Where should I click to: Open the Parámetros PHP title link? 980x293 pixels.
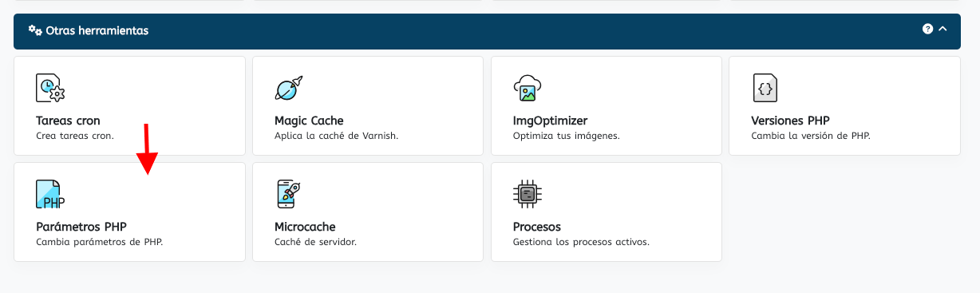pos(81,227)
